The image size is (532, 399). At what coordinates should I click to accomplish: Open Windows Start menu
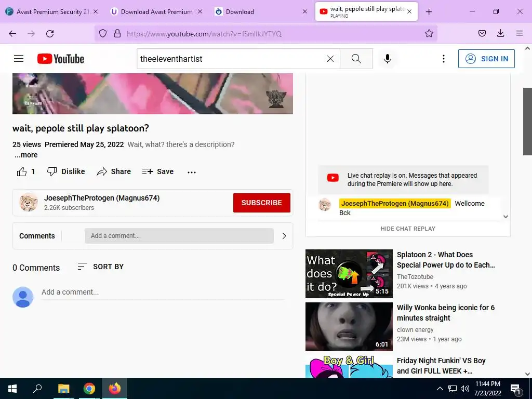click(12, 389)
